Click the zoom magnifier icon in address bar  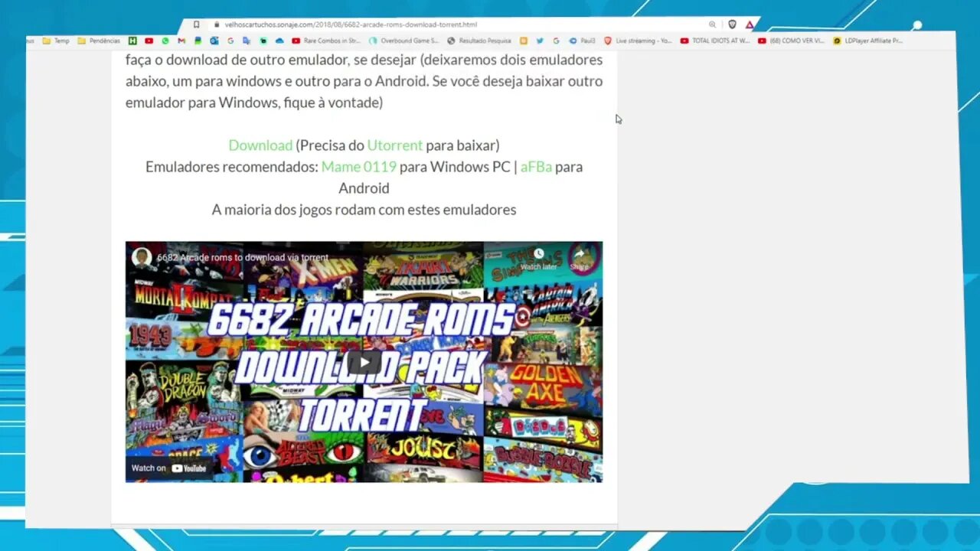pos(712,24)
